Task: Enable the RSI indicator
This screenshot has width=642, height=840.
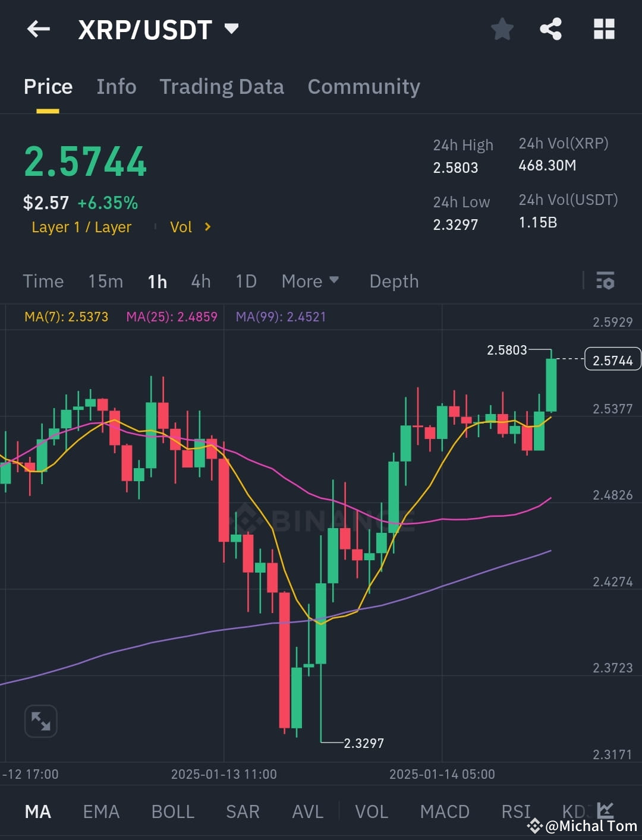Action: pos(515,811)
